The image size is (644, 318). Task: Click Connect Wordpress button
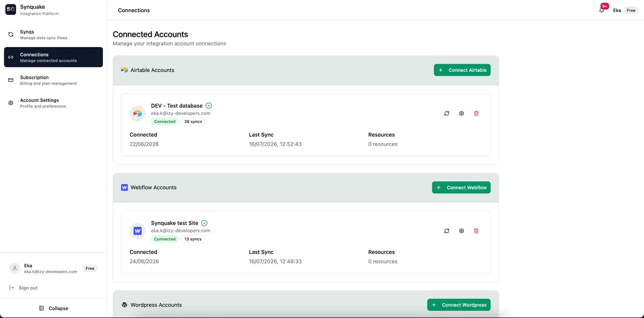pyautogui.click(x=459, y=305)
